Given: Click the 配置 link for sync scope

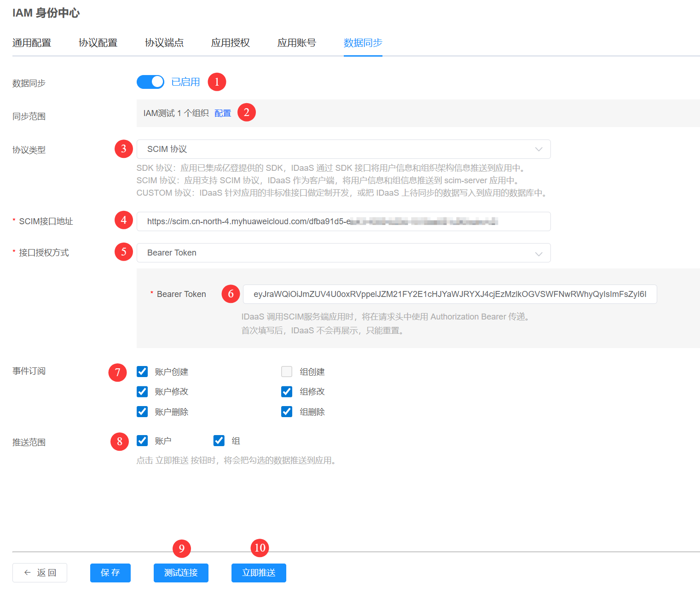Looking at the screenshot, I should click(x=223, y=113).
